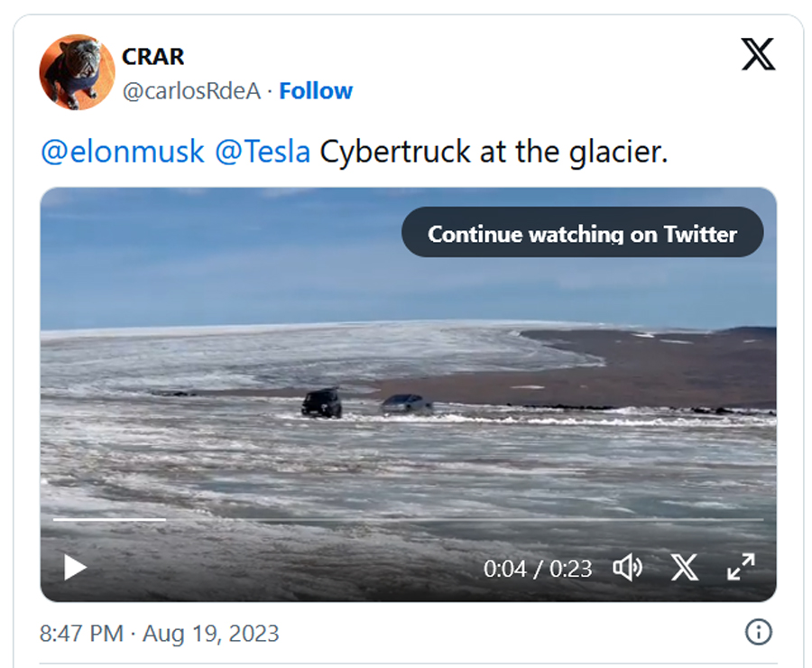Open the @Tesla mention link
812x668 pixels.
pyautogui.click(x=263, y=152)
